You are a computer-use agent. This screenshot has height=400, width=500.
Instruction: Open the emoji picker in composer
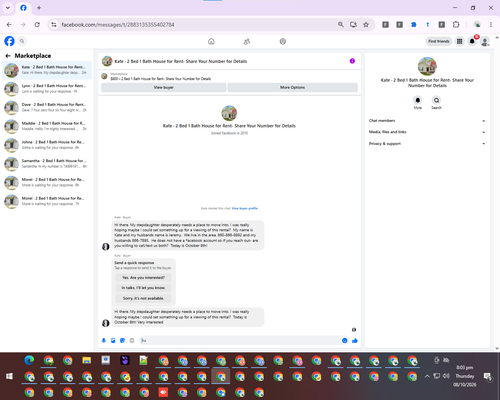pos(345,340)
